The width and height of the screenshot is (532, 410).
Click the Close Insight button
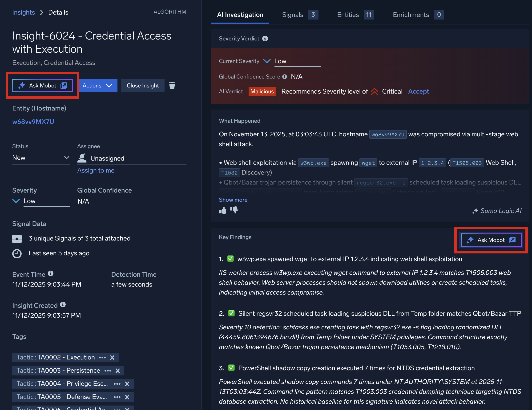(142, 86)
